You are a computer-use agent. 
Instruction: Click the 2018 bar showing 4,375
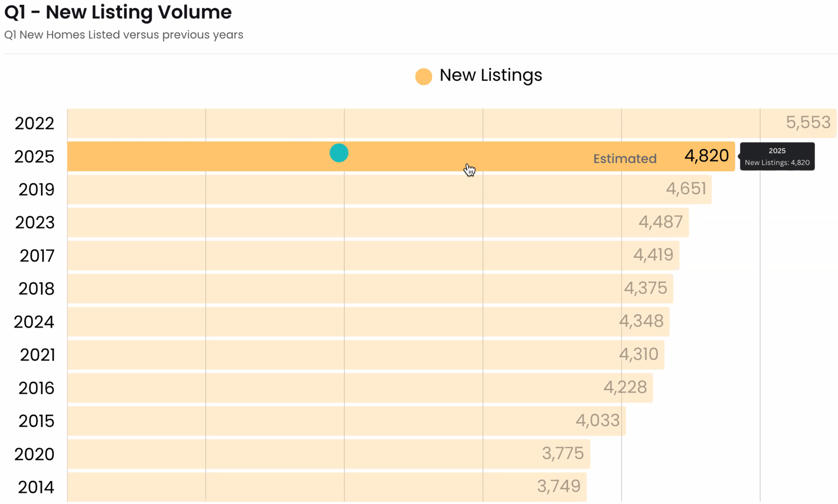[370, 289]
